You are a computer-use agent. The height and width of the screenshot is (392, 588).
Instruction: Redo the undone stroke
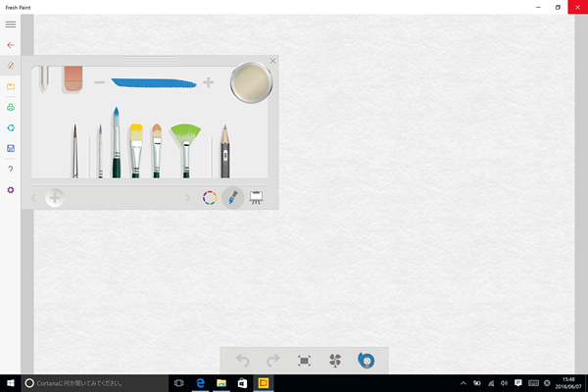click(x=273, y=361)
